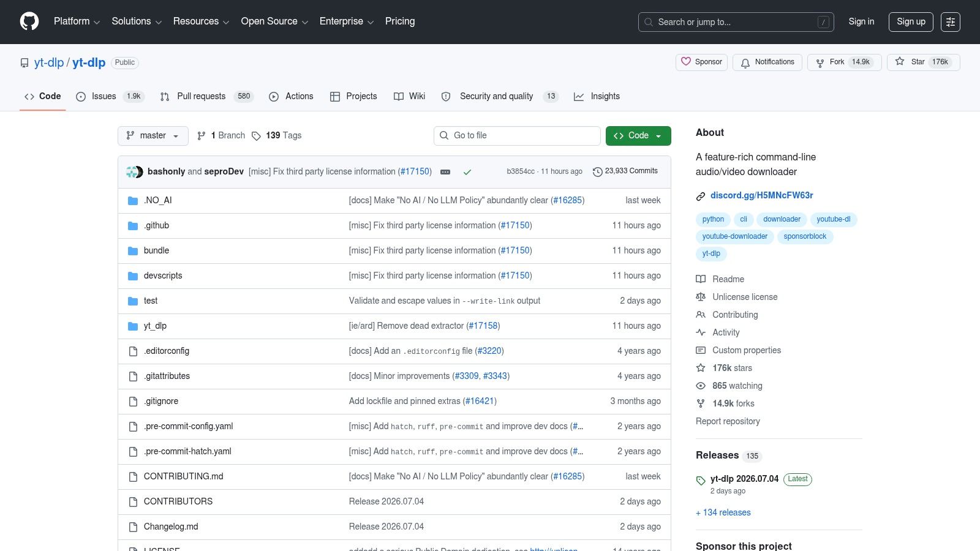
Task: Open the master branch selector dropdown
Action: 153,136
